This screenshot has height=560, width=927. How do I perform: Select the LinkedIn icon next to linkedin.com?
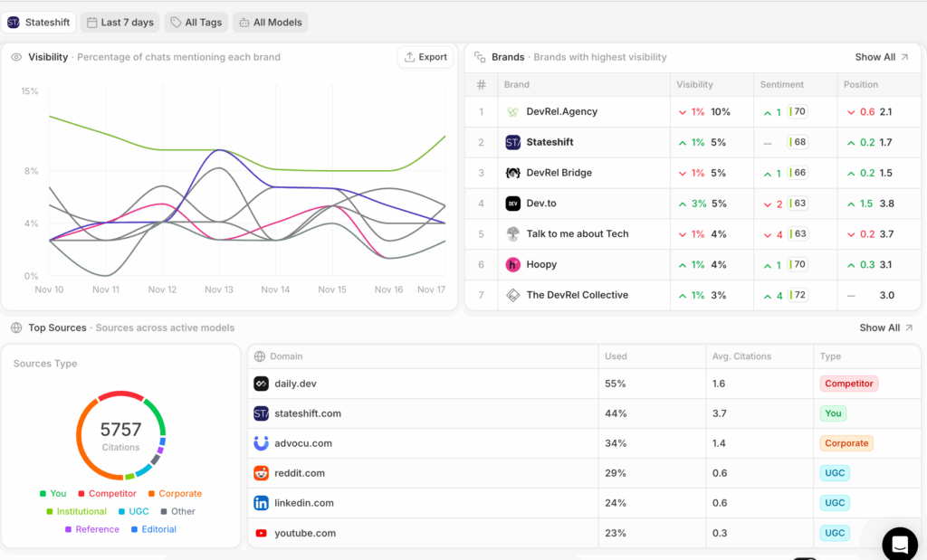coord(259,503)
